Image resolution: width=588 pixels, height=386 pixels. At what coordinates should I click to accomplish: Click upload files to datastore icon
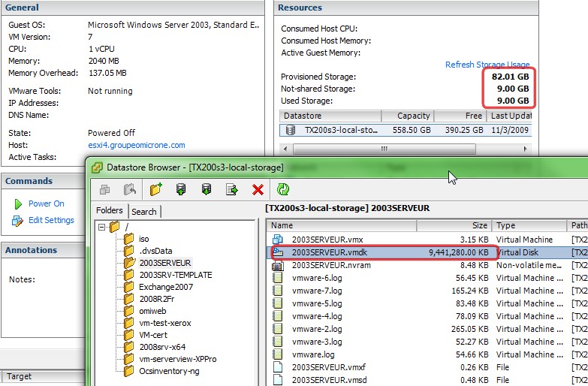click(x=180, y=190)
